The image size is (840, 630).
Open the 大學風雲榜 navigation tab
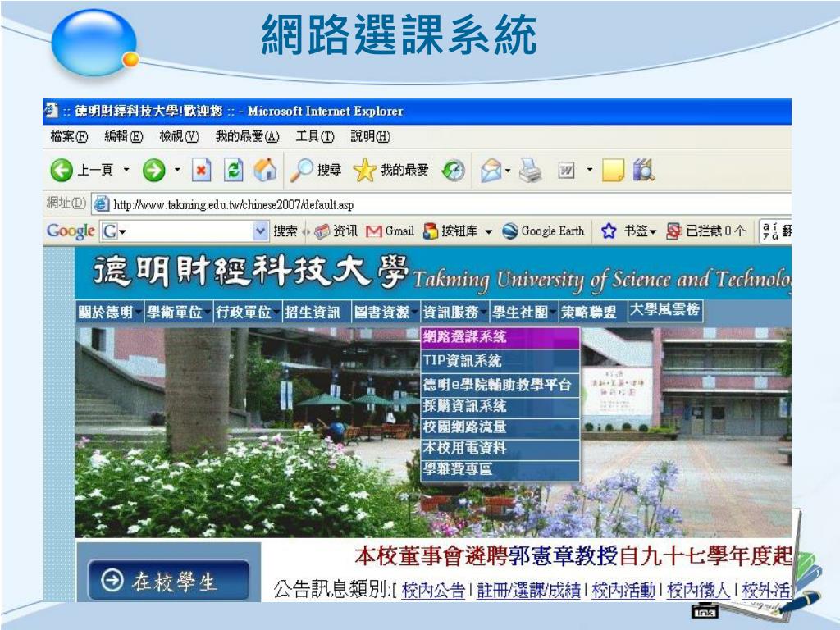click(665, 309)
